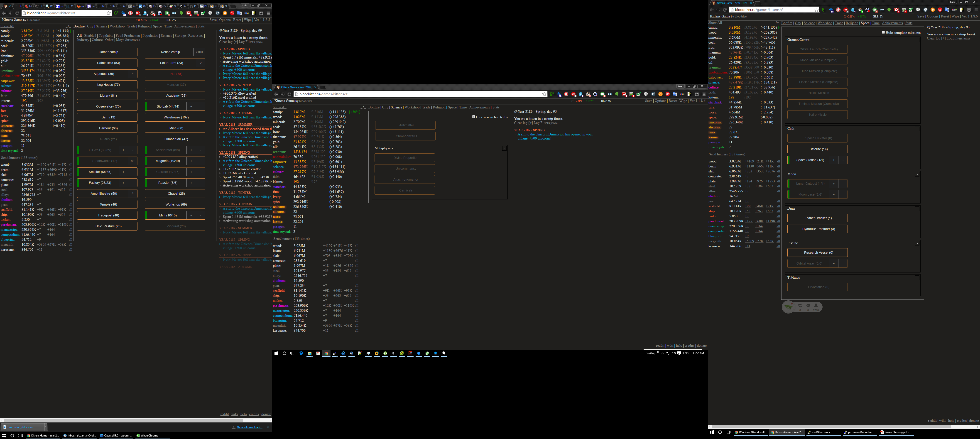Select the Togglable building filter
The image size is (980, 439).
(x=106, y=36)
